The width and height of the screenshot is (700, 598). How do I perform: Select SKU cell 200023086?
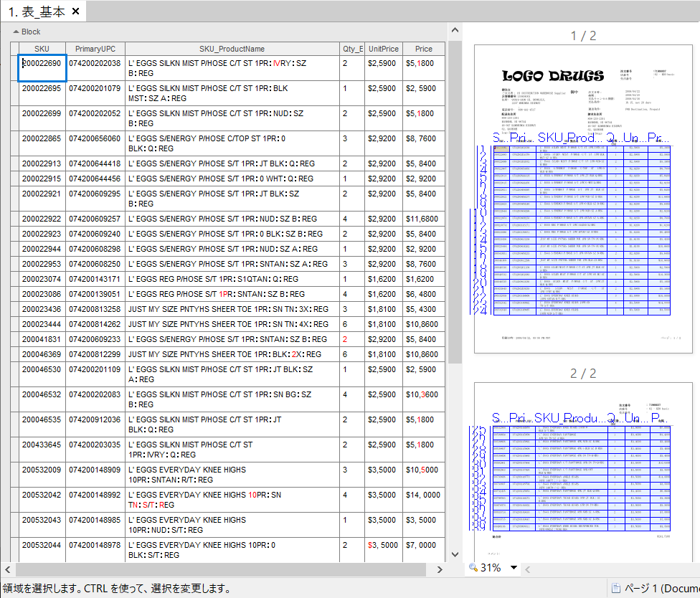(x=42, y=294)
